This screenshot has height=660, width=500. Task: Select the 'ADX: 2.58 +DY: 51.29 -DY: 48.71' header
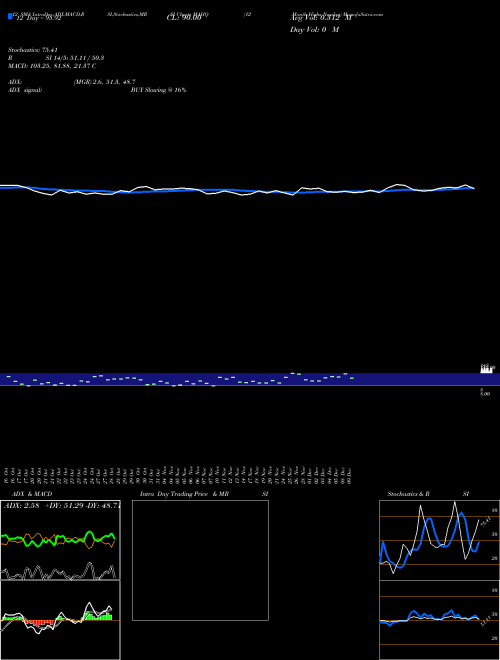point(62,505)
